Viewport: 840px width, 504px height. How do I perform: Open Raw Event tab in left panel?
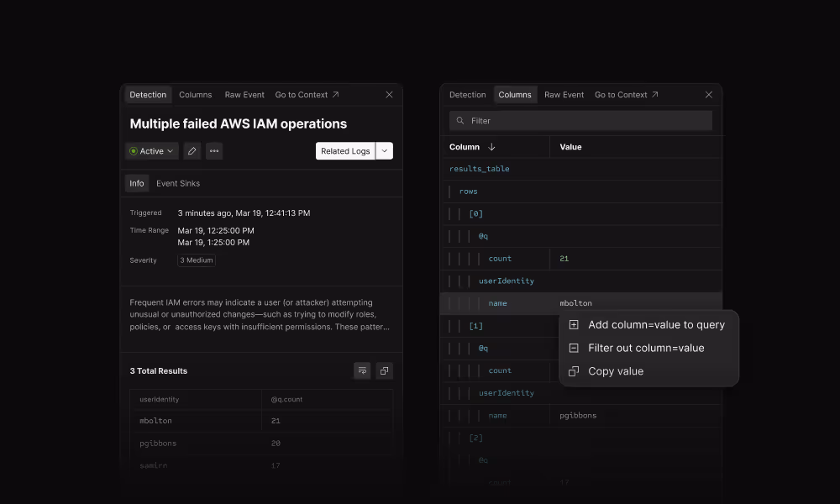click(244, 95)
